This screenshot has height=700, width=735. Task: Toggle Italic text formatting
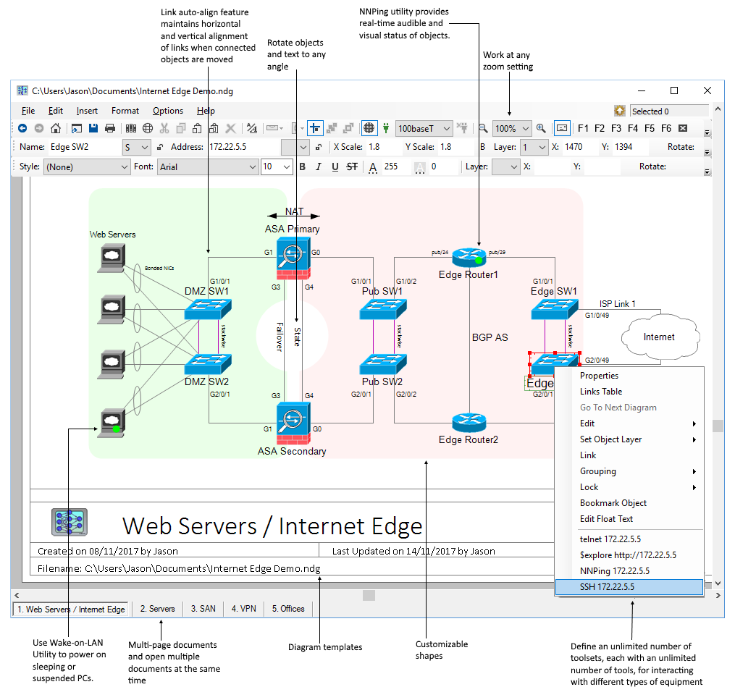(317, 166)
